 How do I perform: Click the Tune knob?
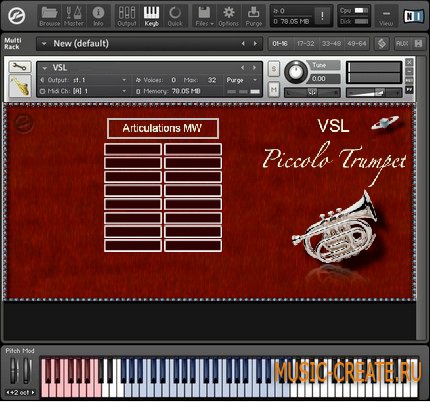click(295, 72)
